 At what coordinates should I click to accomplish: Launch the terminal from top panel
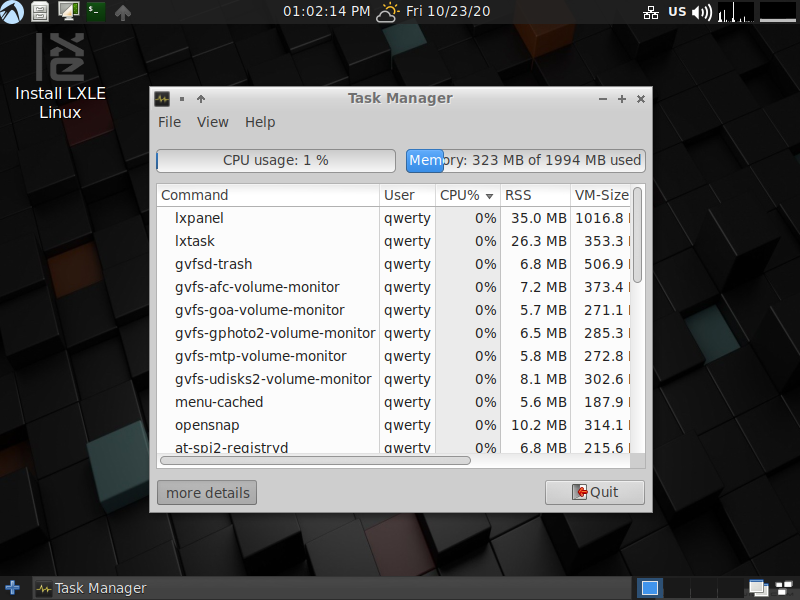coord(95,11)
